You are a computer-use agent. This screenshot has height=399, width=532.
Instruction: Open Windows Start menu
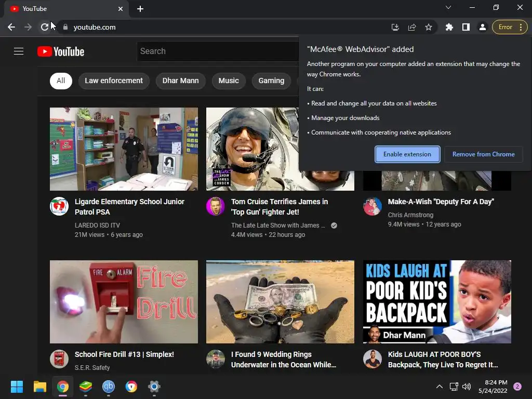17,387
